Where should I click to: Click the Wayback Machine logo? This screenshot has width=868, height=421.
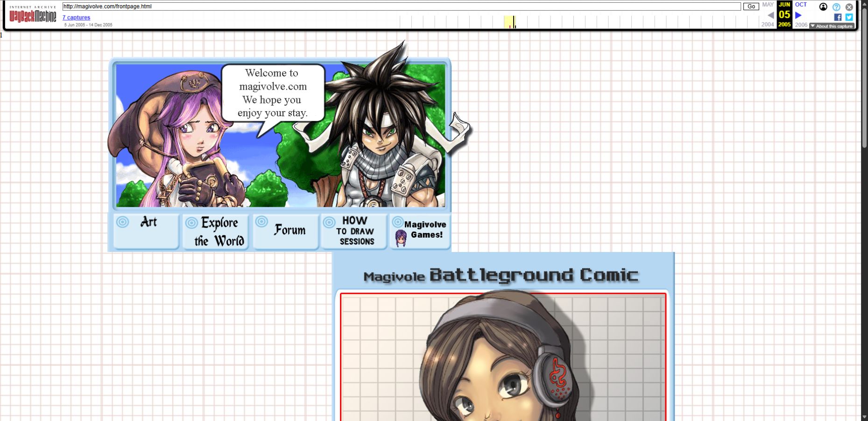pyautogui.click(x=33, y=15)
